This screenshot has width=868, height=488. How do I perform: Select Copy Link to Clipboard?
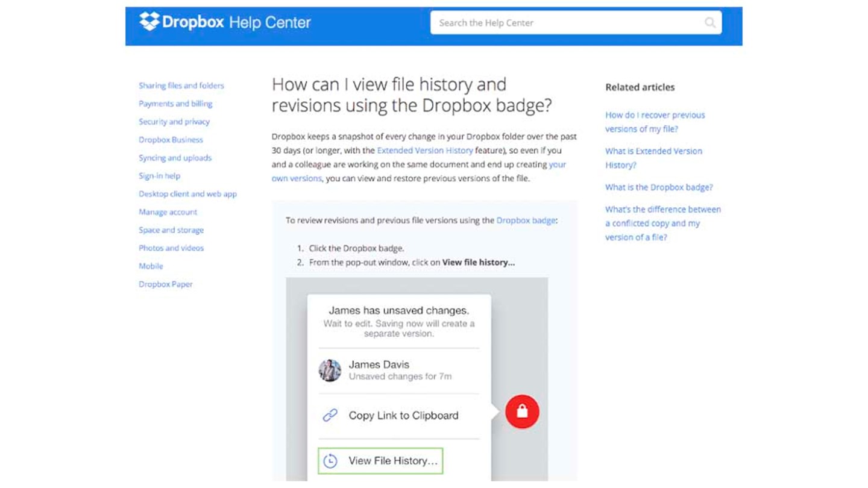click(403, 415)
